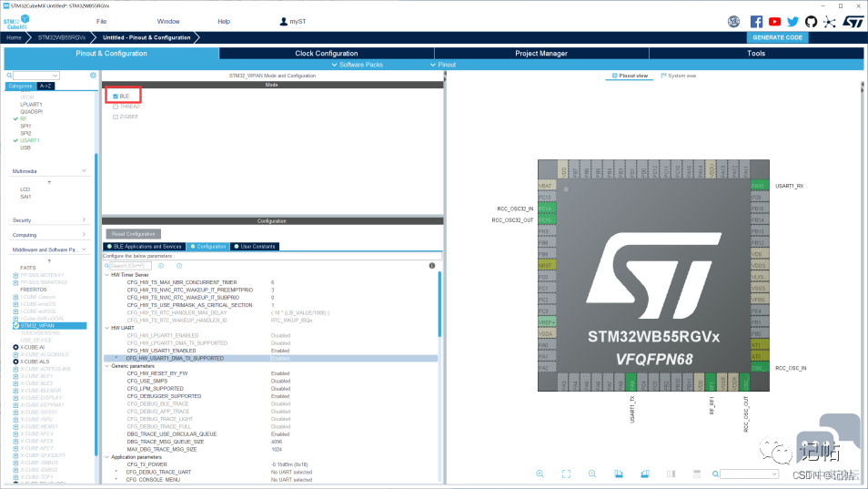The image size is (868, 489).
Task: Toggle the STM32_WPAN middleware checkbox
Action: [x=15, y=326]
